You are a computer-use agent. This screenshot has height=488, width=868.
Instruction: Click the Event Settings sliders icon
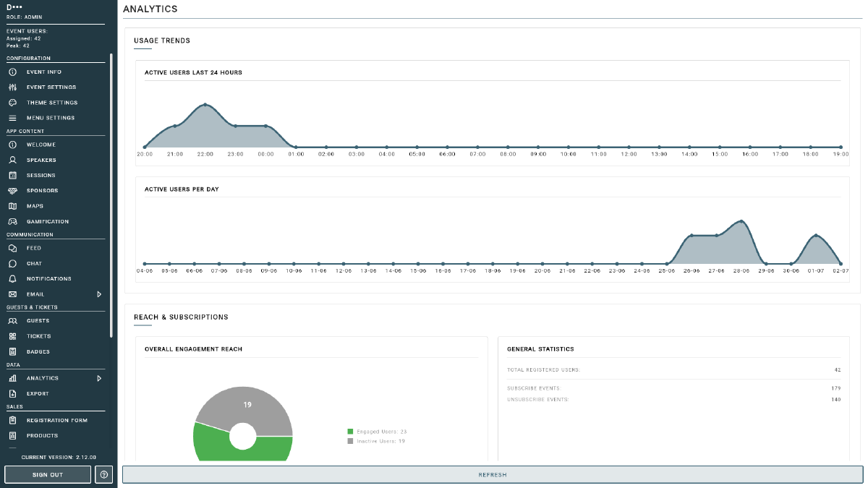[12, 87]
